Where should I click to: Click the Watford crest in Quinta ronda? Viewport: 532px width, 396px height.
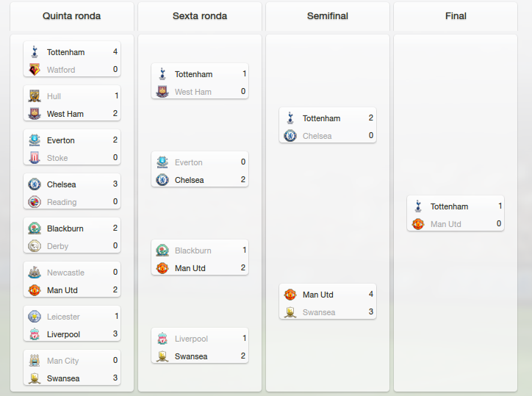click(35, 70)
